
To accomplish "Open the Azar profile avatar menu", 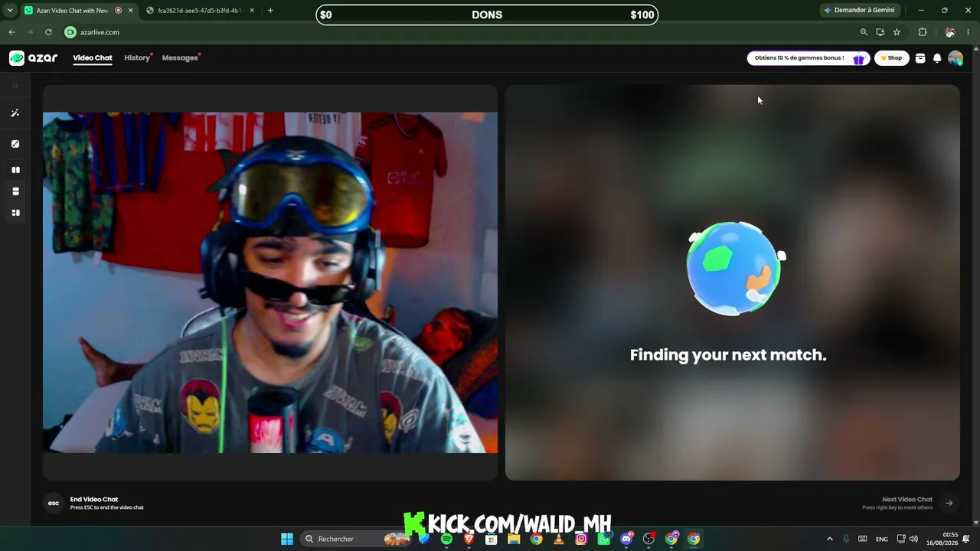I will click(x=955, y=58).
